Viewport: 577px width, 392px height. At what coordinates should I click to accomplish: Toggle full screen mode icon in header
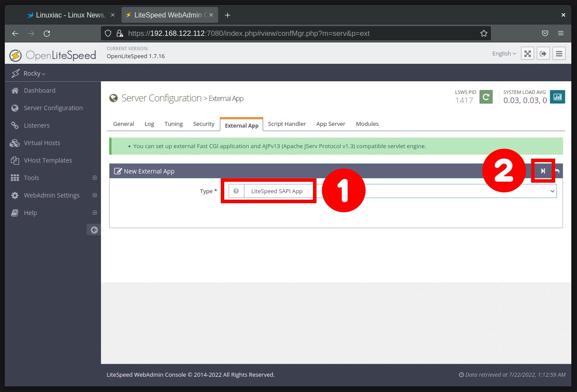coord(528,53)
